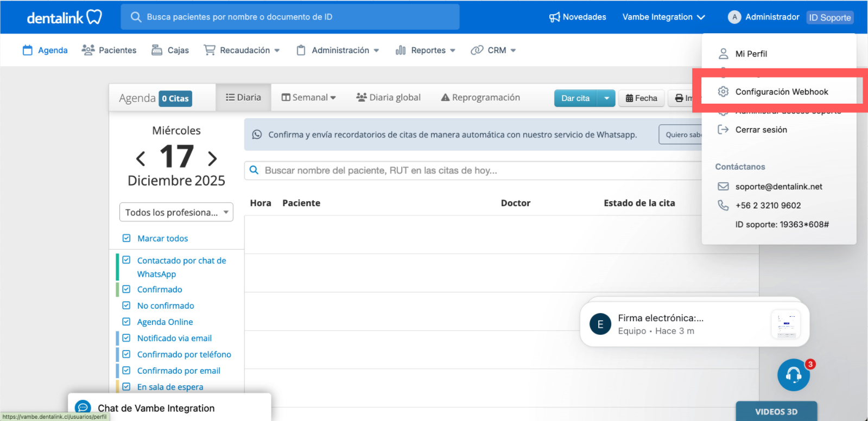
Task: Go to previous day arrow
Action: (141, 158)
